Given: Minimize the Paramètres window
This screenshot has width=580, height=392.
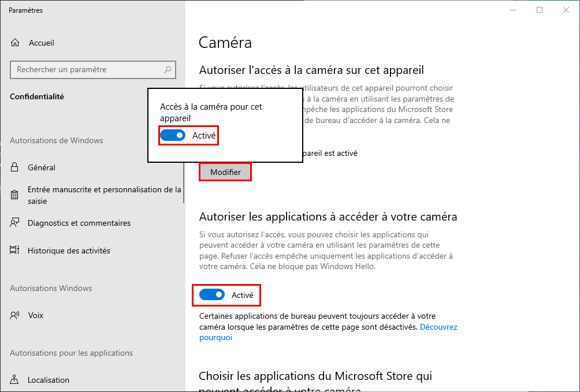Looking at the screenshot, I should (512, 10).
